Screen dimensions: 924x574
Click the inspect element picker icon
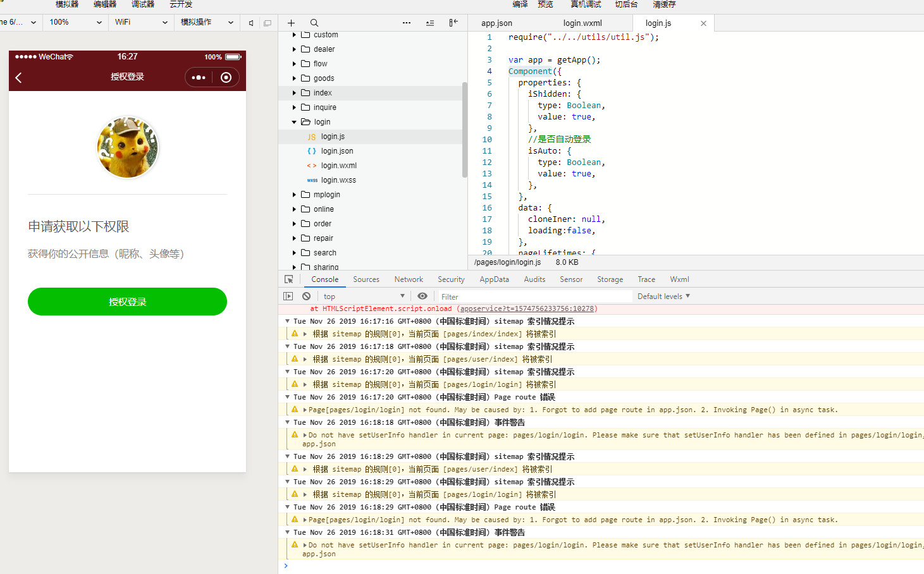(x=289, y=279)
